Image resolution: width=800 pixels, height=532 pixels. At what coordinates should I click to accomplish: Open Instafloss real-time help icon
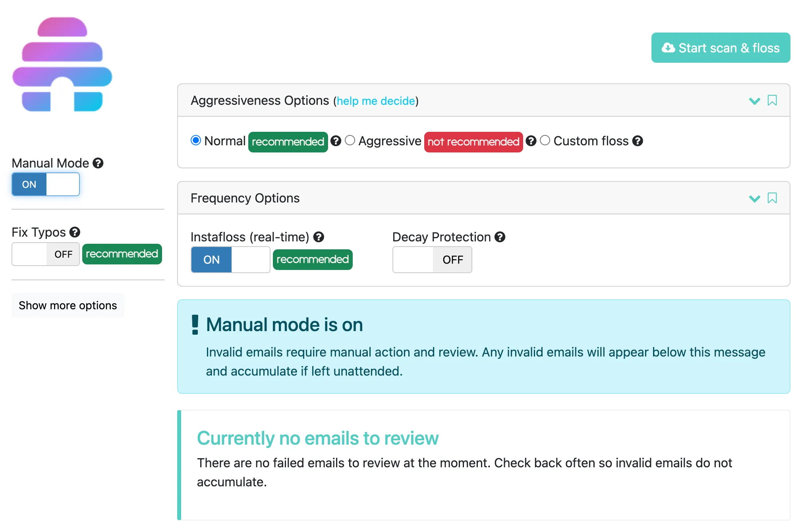(x=319, y=237)
